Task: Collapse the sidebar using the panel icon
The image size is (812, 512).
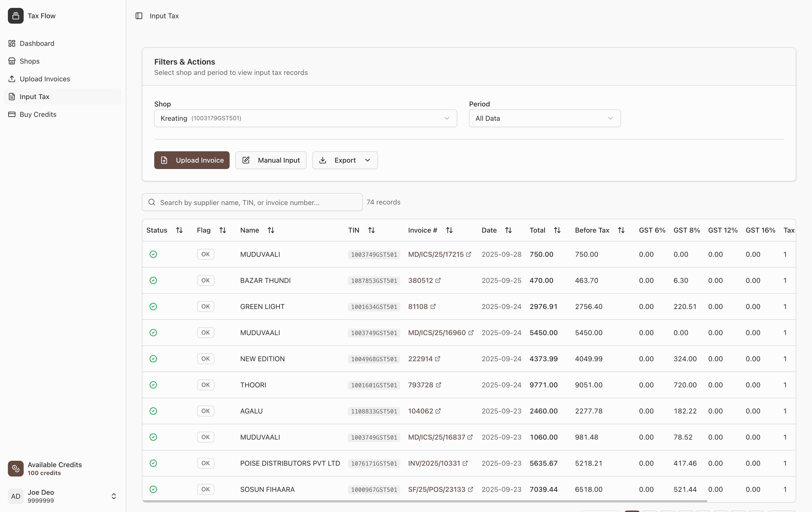Action: 139,16
